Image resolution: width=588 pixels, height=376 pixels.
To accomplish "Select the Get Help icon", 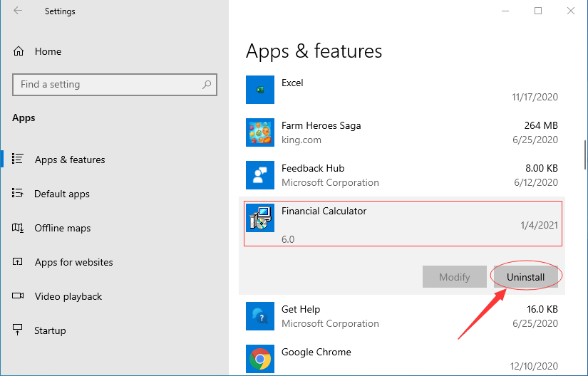I will coord(260,316).
